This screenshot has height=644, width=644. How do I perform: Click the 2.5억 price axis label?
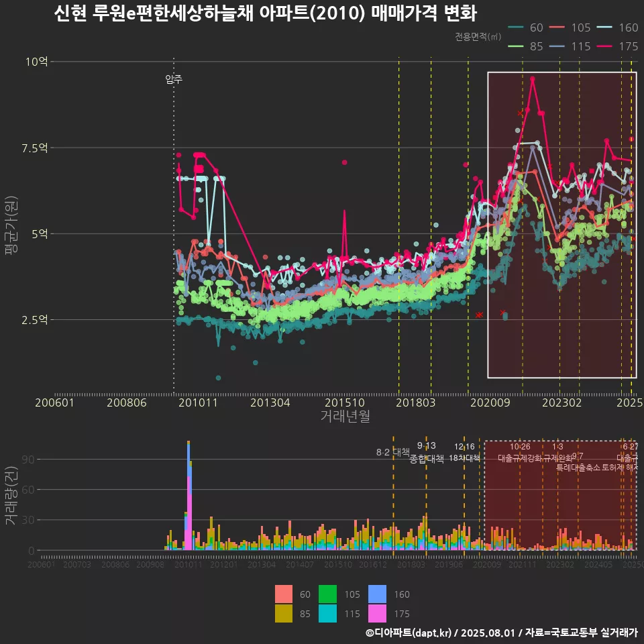coord(34,319)
